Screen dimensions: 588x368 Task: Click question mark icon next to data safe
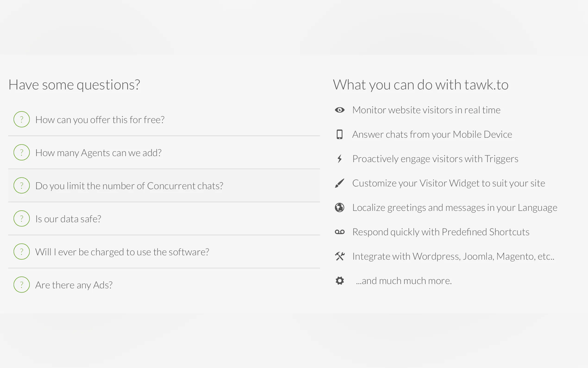pyautogui.click(x=22, y=219)
